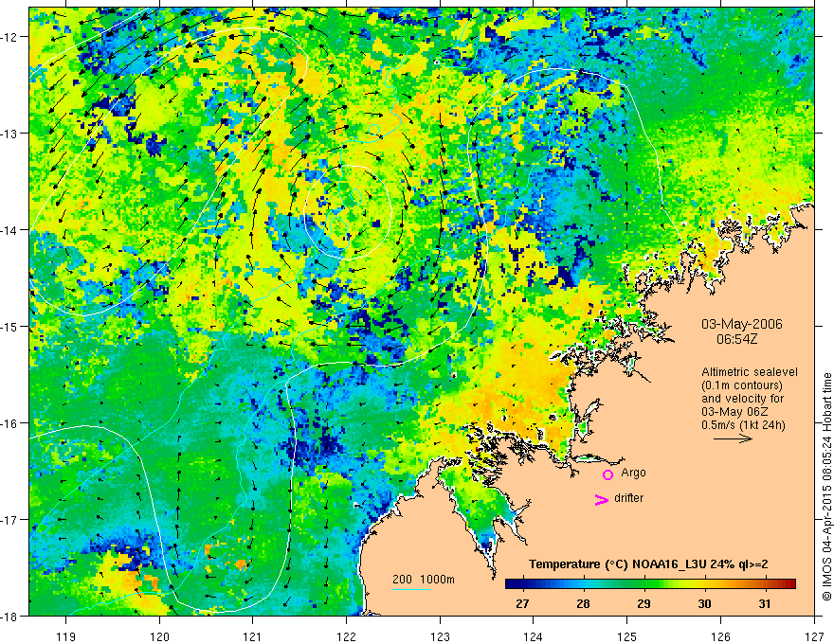Click the temperature color bar legend

click(x=650, y=583)
